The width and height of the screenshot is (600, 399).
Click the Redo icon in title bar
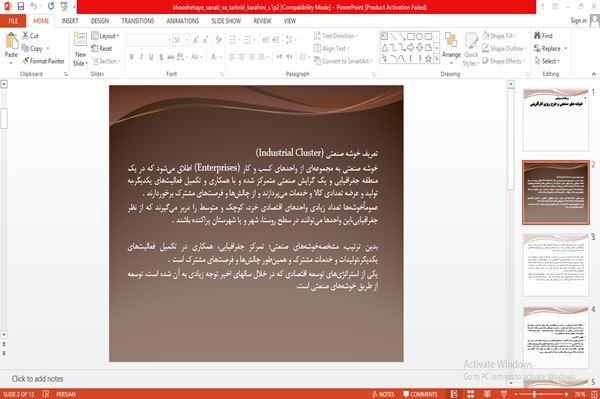pyautogui.click(x=51, y=7)
